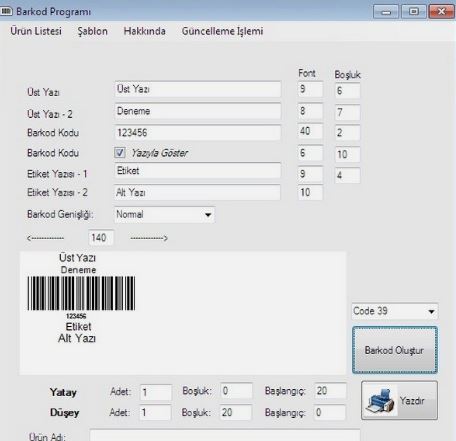Click the Barkod Kodu Boşluk field showing 2
The width and height of the screenshot is (456, 441).
[347, 133]
